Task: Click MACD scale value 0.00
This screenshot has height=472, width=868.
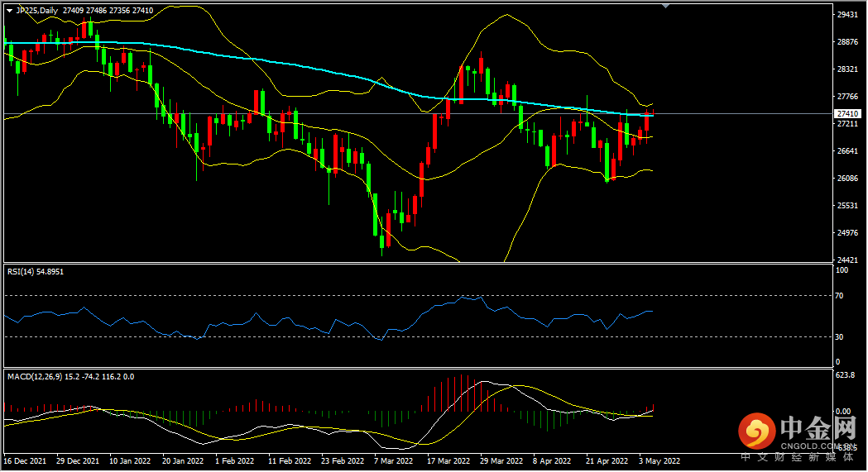Action: [x=843, y=412]
